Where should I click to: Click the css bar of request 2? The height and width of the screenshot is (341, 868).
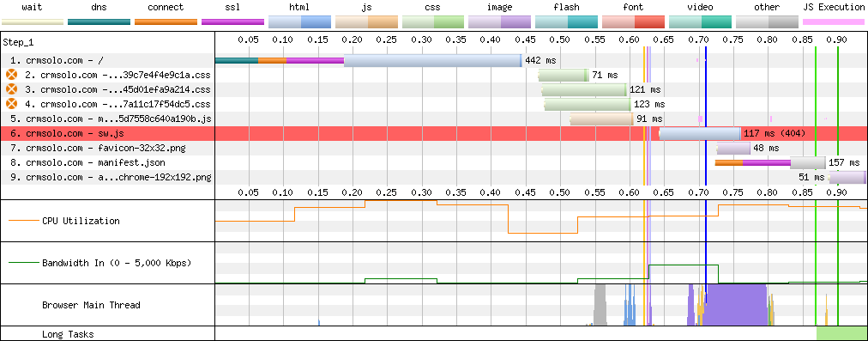coord(564,75)
